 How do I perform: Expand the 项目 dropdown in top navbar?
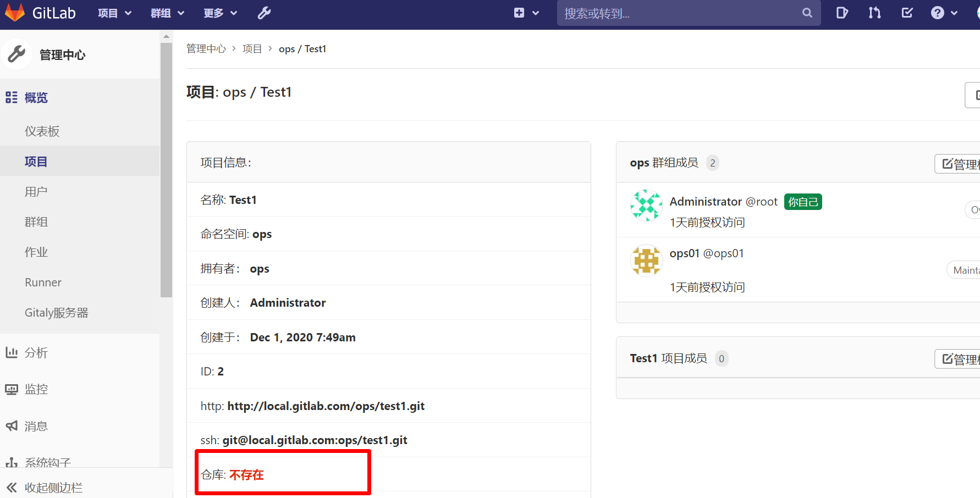pos(114,13)
